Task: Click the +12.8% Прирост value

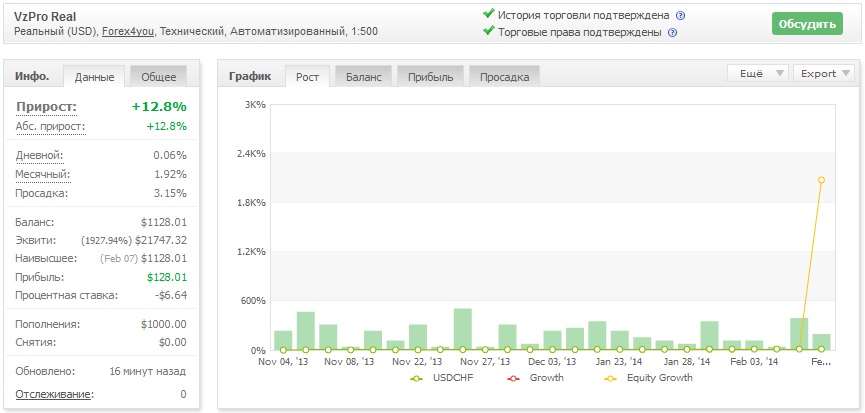Action: pyautogui.click(x=159, y=107)
